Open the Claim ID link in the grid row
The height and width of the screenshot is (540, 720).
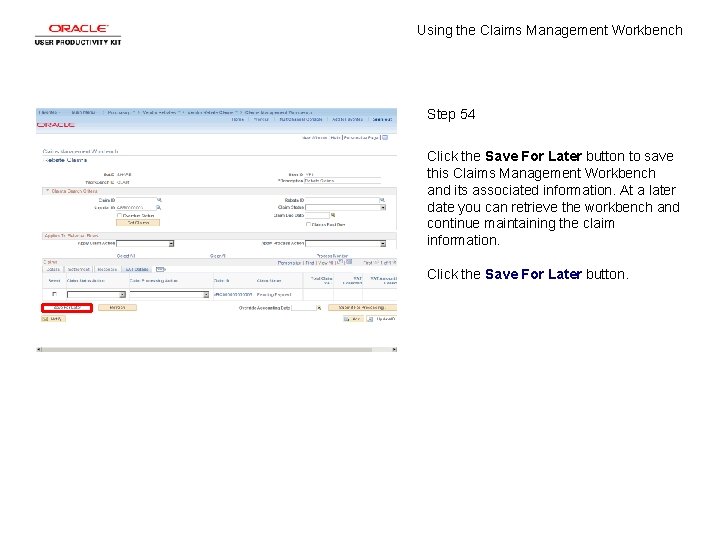(233, 294)
